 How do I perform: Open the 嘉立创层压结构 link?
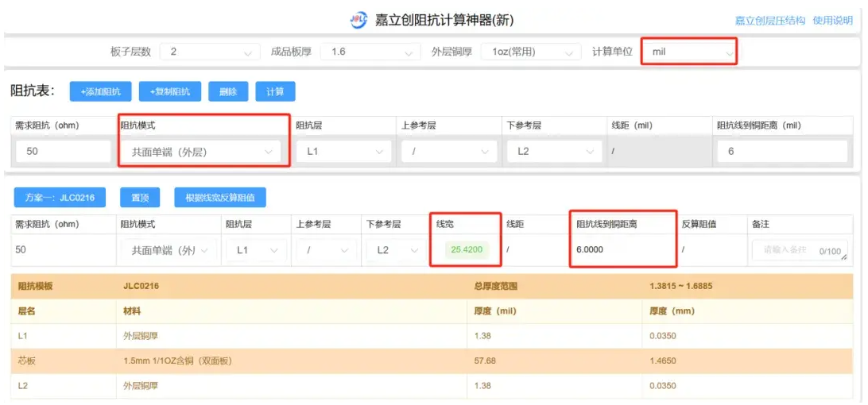[x=770, y=21]
